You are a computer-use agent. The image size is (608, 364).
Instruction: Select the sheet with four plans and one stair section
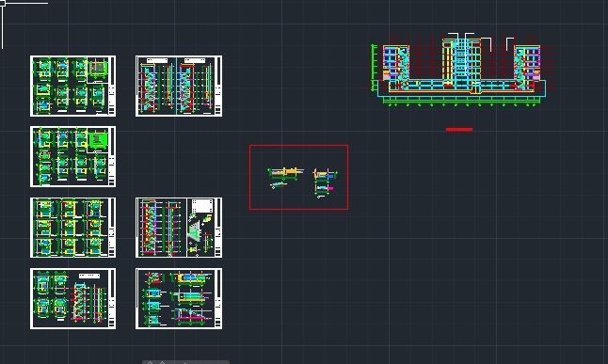click(72, 298)
